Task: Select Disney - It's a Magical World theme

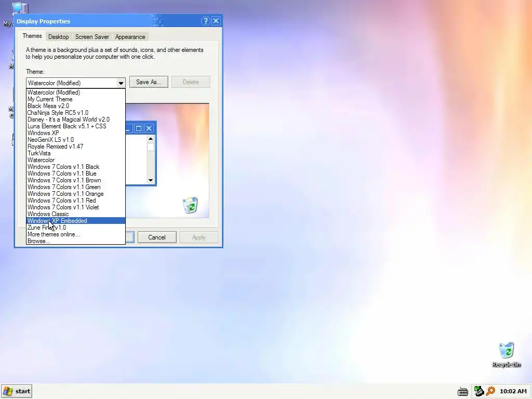Action: click(x=76, y=119)
